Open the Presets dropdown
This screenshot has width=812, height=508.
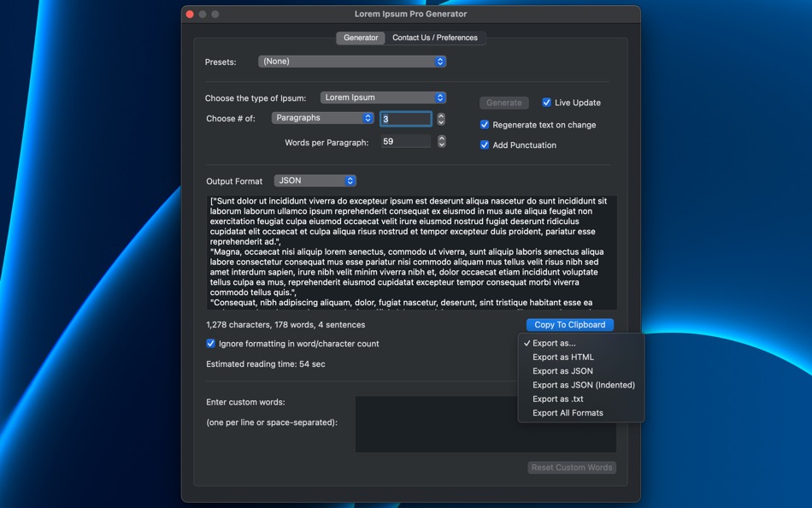[351, 61]
